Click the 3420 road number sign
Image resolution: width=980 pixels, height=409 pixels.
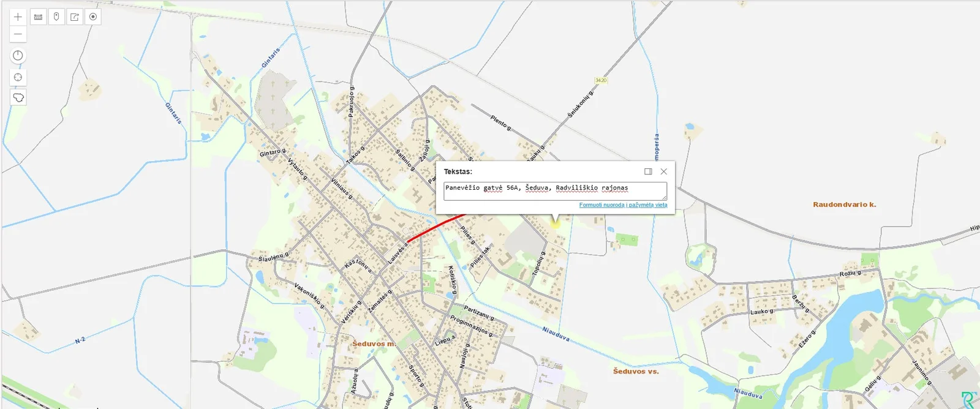(x=601, y=80)
